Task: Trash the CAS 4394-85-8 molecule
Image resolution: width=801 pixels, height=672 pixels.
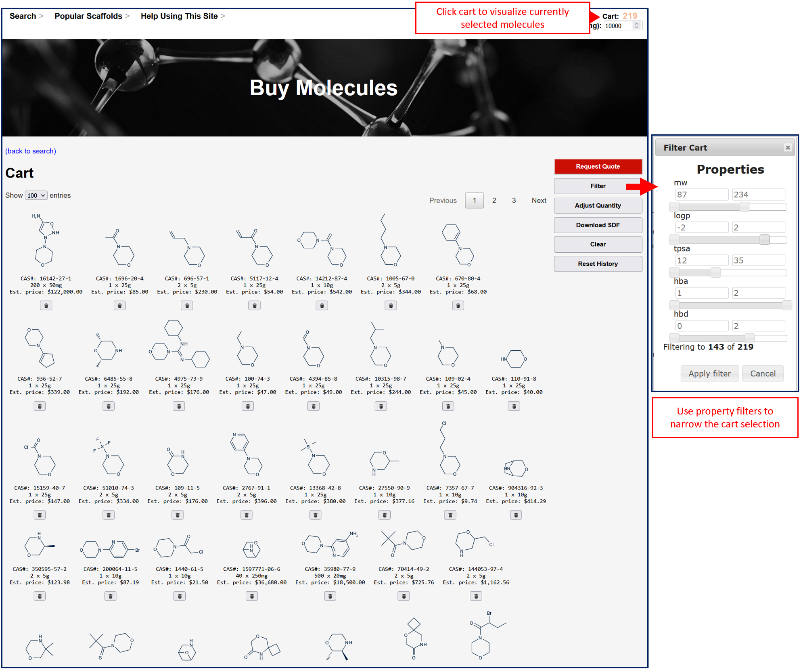Action: [x=313, y=406]
